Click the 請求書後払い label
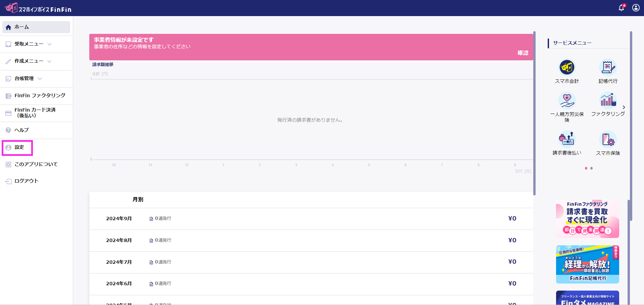This screenshot has height=305, width=644. click(567, 153)
